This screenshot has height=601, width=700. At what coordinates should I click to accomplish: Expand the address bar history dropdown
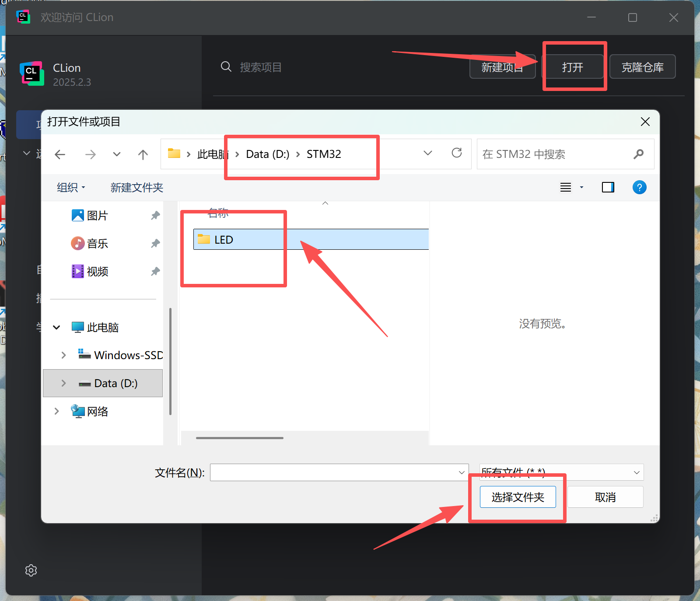coord(428,153)
